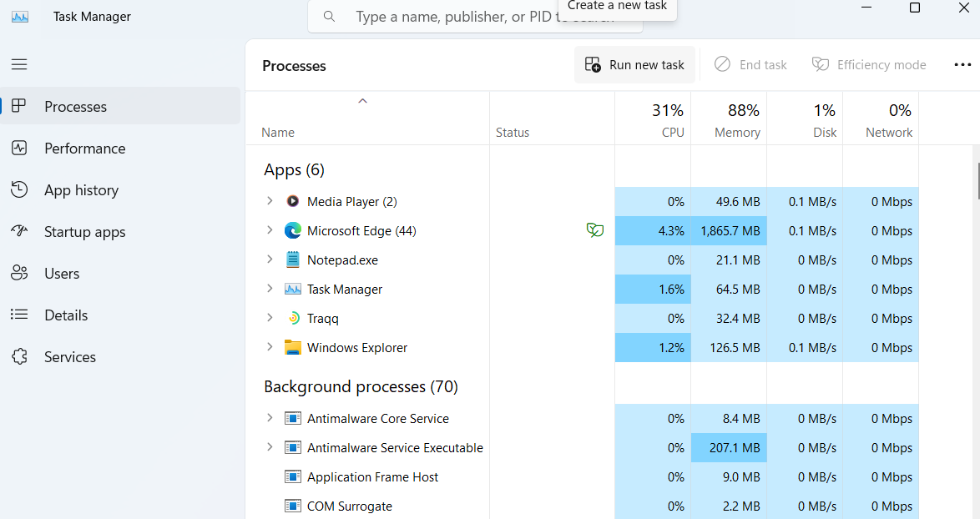Click the Task Manager app icon in title bar

tap(20, 17)
